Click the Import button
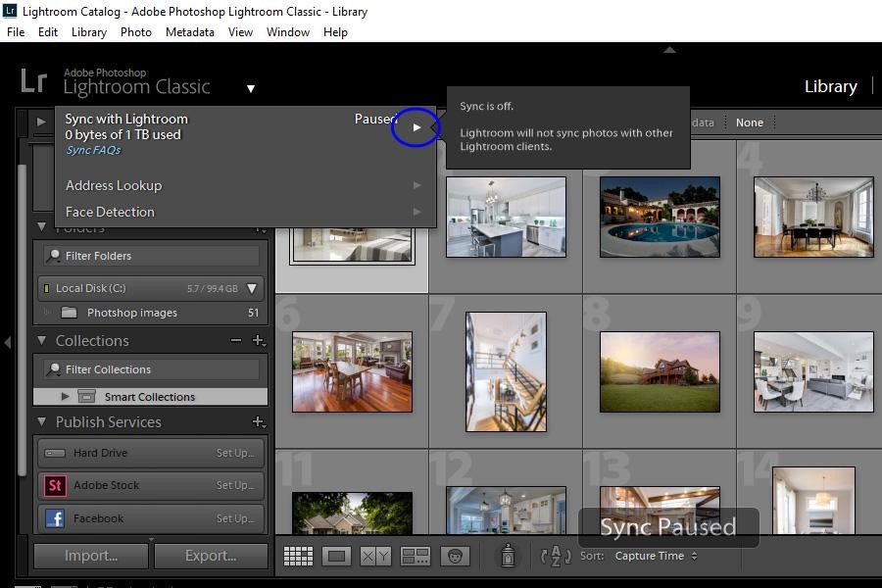Screen dimensions: 882x588 tap(90, 556)
